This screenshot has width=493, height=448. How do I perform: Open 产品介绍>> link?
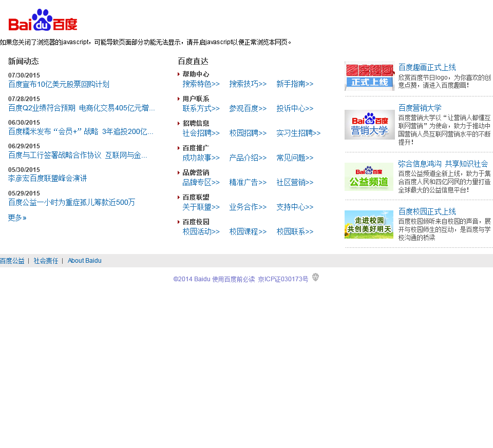coord(248,158)
